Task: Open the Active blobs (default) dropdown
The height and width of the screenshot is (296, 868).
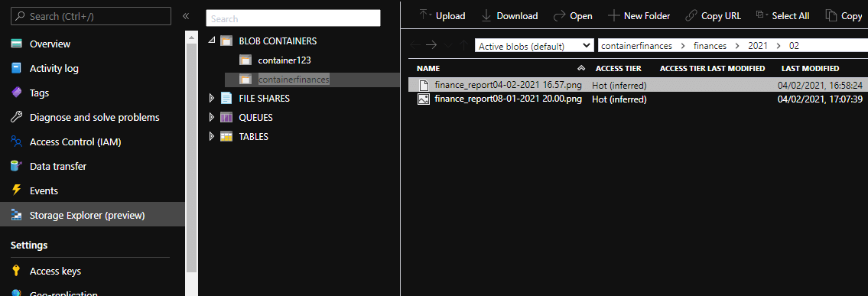Action: coord(534,46)
